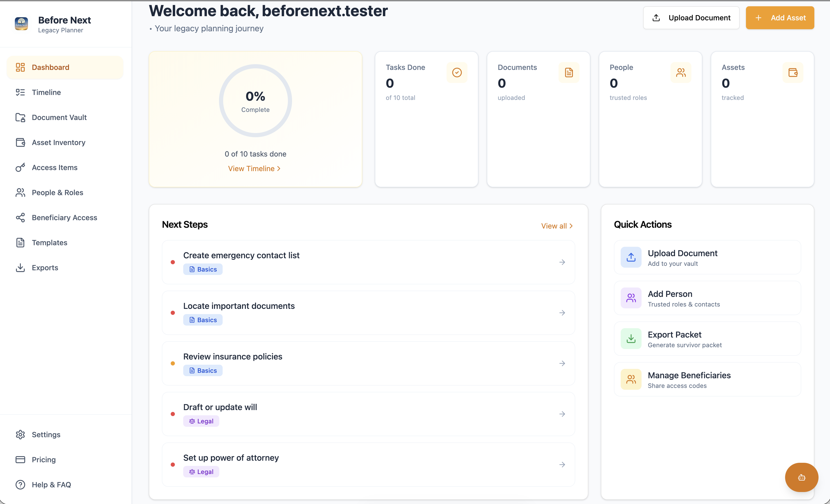The width and height of the screenshot is (830, 504).
Task: Click the Pricing credit card icon
Action: [x=20, y=460]
